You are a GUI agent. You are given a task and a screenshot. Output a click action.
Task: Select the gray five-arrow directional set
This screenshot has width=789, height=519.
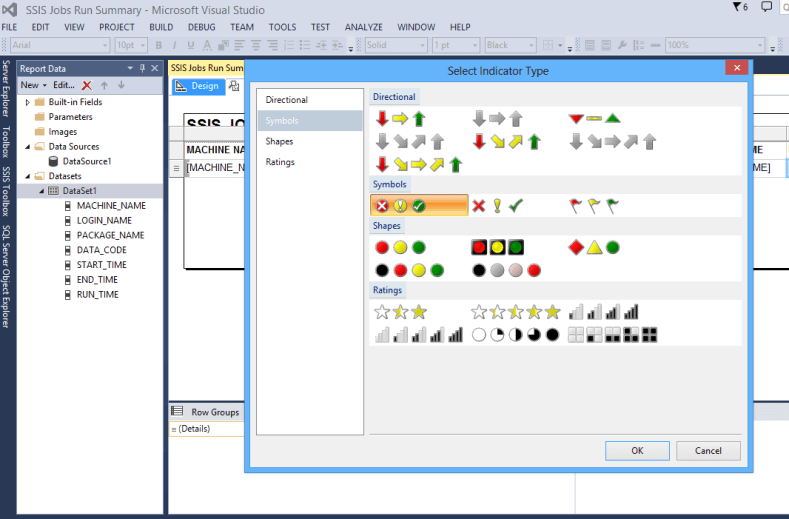pos(613,141)
